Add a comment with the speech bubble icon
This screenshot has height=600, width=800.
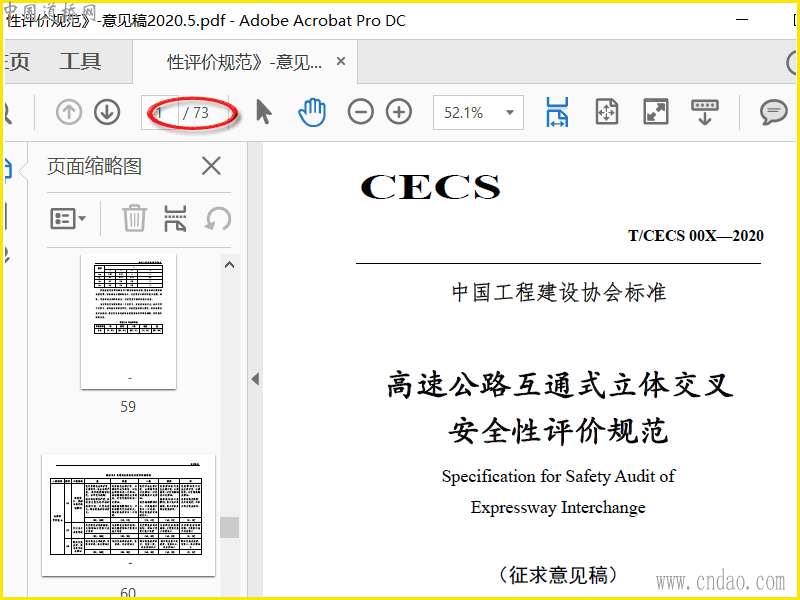[x=773, y=112]
